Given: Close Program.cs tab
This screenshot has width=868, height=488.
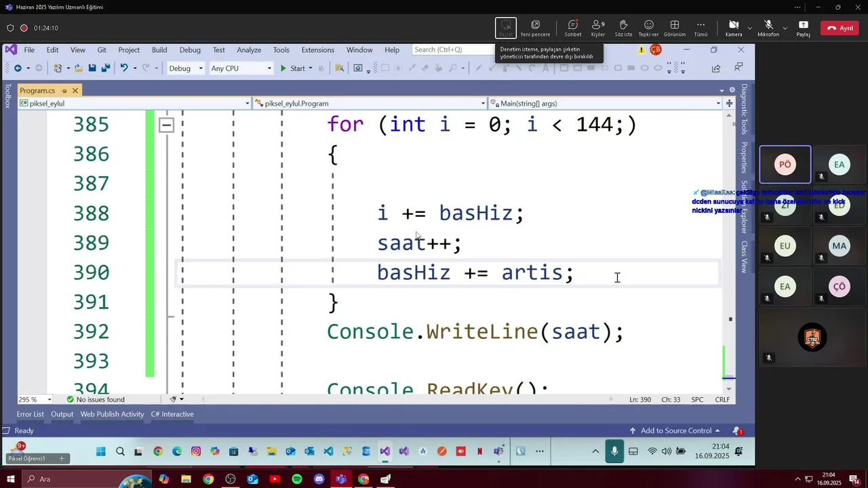Looking at the screenshot, I should [75, 90].
